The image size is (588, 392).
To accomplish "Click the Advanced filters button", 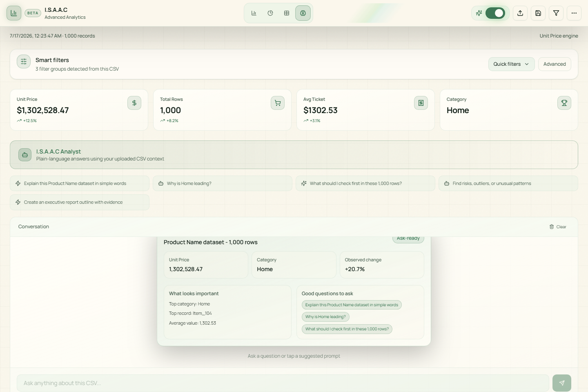I will (x=555, y=64).
